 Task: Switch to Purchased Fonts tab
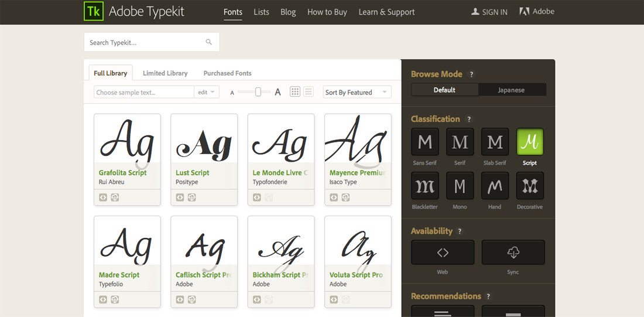pyautogui.click(x=228, y=73)
